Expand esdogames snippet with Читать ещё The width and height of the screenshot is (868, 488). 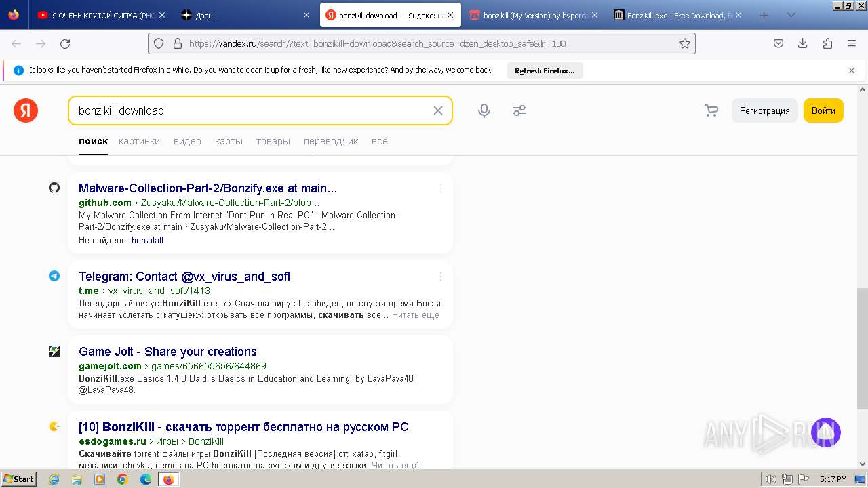(x=395, y=466)
